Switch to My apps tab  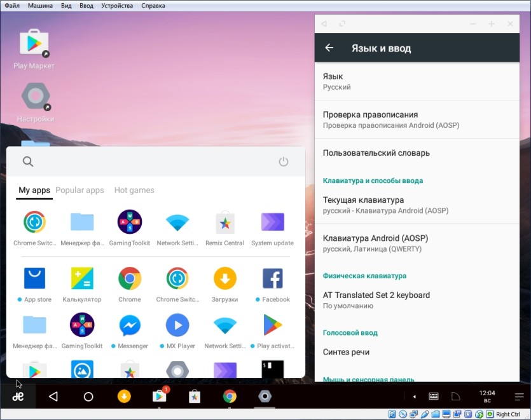point(34,190)
